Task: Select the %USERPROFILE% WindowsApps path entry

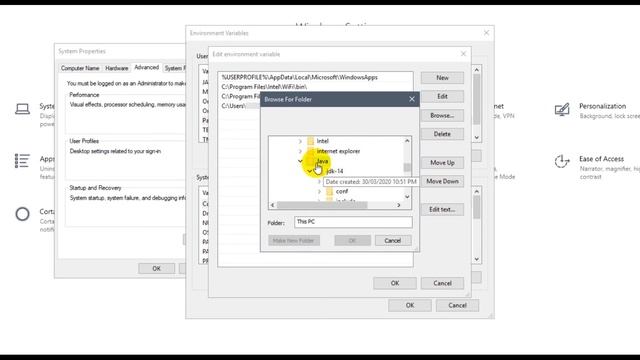Action: click(x=315, y=77)
